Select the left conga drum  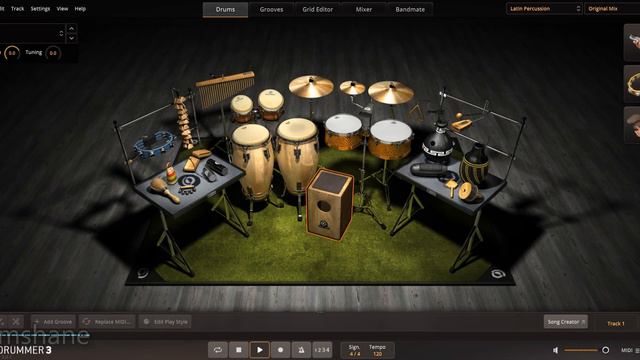pos(252,161)
